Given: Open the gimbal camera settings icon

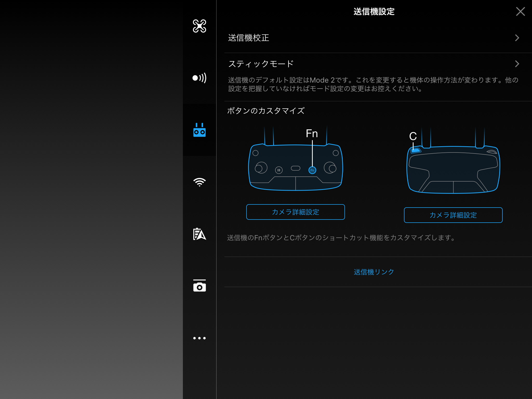Looking at the screenshot, I should tap(199, 286).
